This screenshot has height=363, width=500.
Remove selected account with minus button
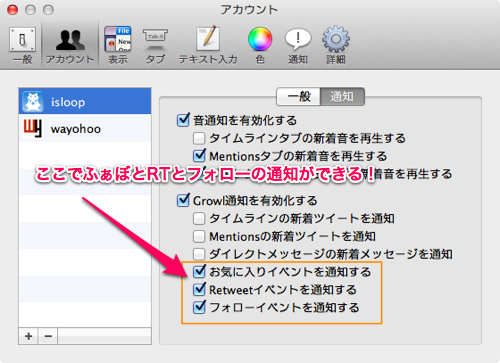point(48,336)
